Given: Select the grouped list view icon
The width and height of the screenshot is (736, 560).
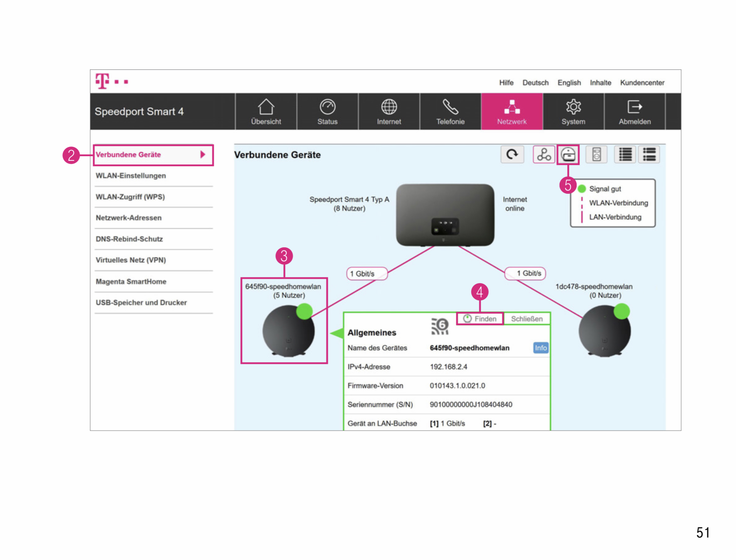Looking at the screenshot, I should point(649,155).
